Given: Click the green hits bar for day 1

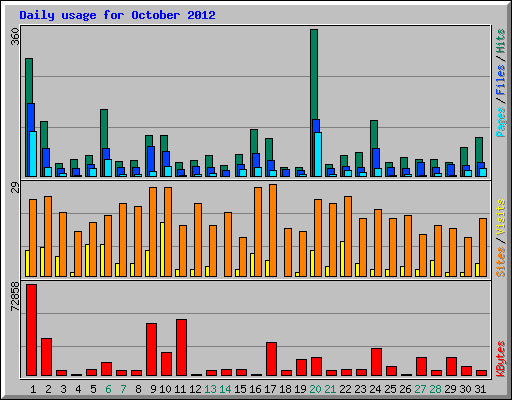Looking at the screenshot, I should [29, 81].
